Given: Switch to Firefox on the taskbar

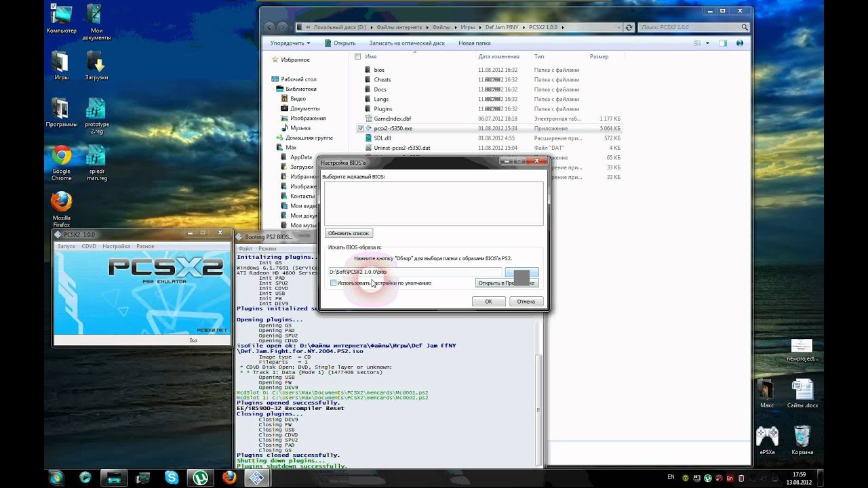Looking at the screenshot, I should [230, 477].
